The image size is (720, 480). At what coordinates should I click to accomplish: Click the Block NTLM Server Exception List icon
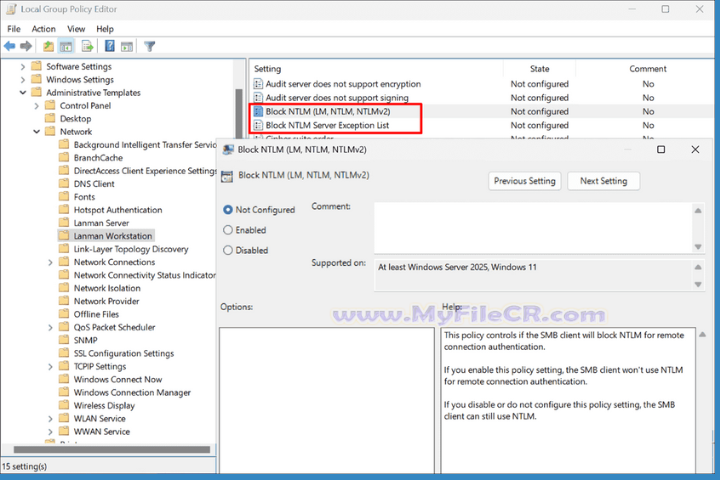coord(258,125)
